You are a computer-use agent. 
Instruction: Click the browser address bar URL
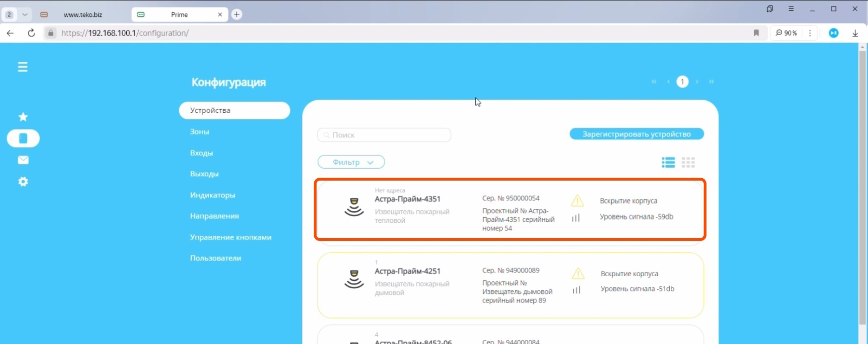click(x=125, y=33)
